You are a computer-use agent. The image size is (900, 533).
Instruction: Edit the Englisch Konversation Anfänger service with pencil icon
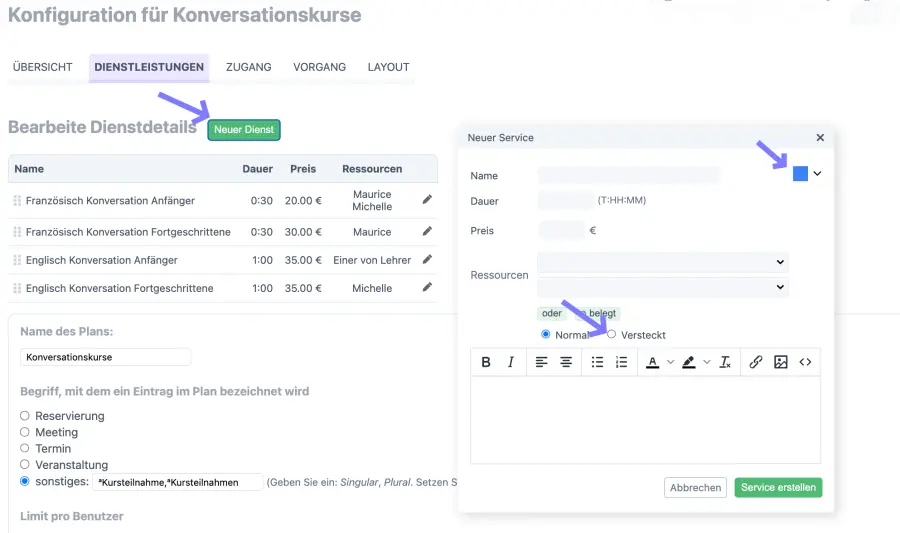click(427, 260)
